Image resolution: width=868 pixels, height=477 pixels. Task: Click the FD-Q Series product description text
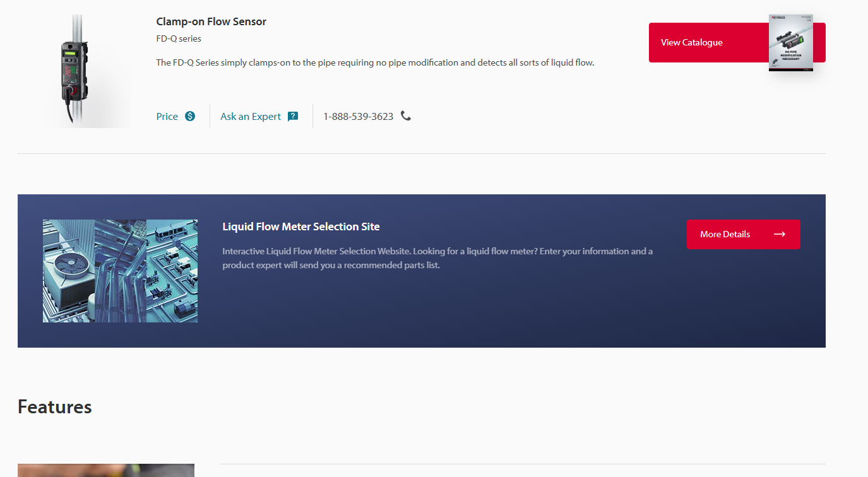[375, 63]
